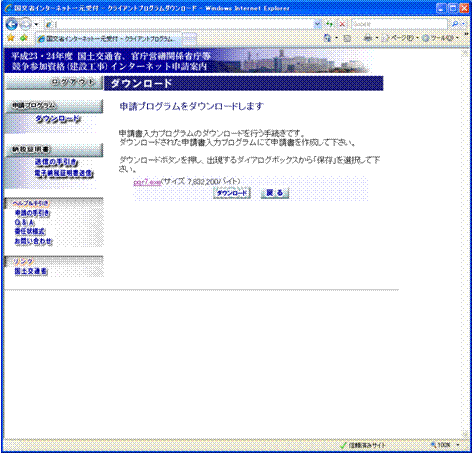This screenshot has height=453, width=472.
Task: Click the browser Forward arrow button
Action: pyautogui.click(x=26, y=24)
